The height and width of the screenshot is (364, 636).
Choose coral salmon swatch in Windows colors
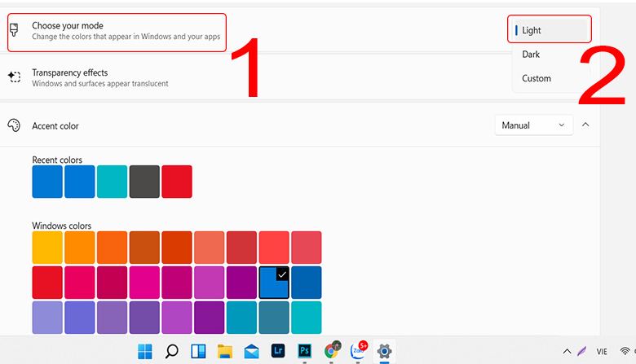[x=210, y=248]
